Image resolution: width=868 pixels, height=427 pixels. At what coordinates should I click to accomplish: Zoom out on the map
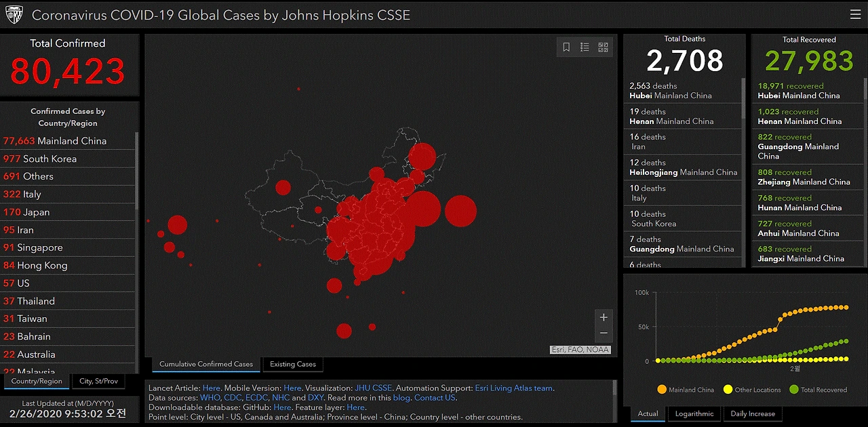[604, 333]
